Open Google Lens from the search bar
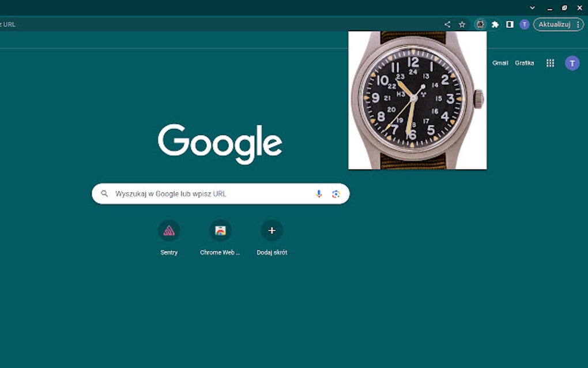588x368 pixels. pyautogui.click(x=336, y=193)
